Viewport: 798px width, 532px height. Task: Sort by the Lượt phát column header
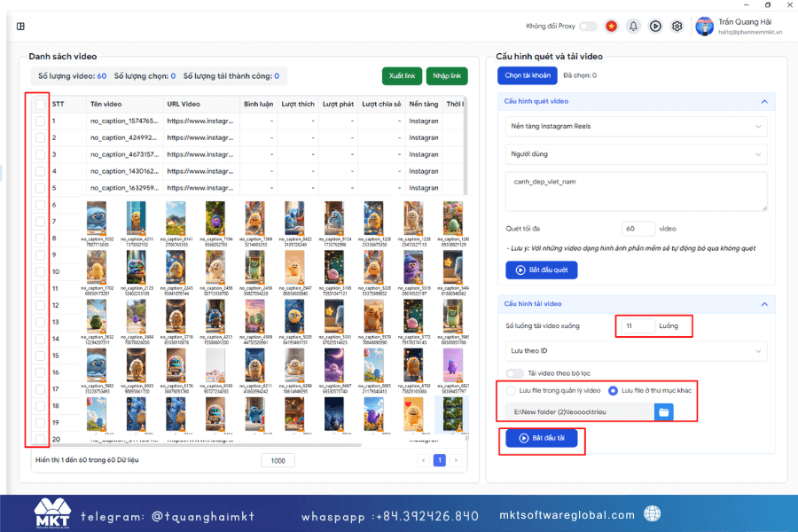click(338, 104)
